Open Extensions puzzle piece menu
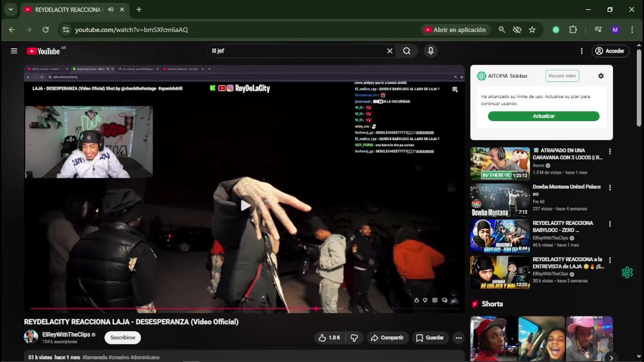This screenshot has width=644, height=362. point(573,30)
